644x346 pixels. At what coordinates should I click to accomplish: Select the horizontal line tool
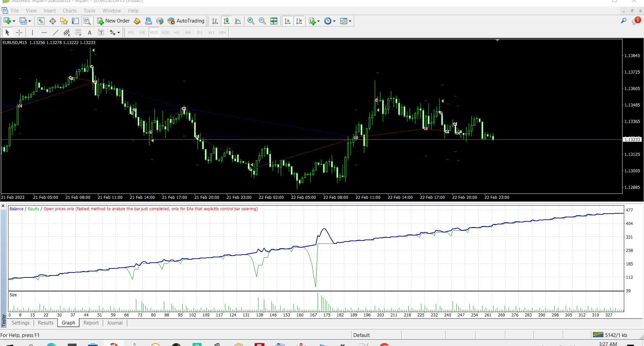click(x=44, y=33)
